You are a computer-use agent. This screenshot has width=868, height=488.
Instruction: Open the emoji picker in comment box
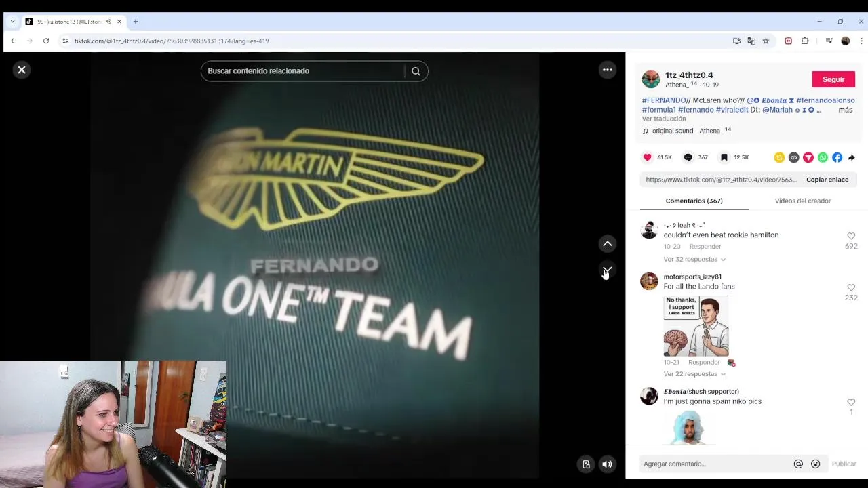coord(816,464)
